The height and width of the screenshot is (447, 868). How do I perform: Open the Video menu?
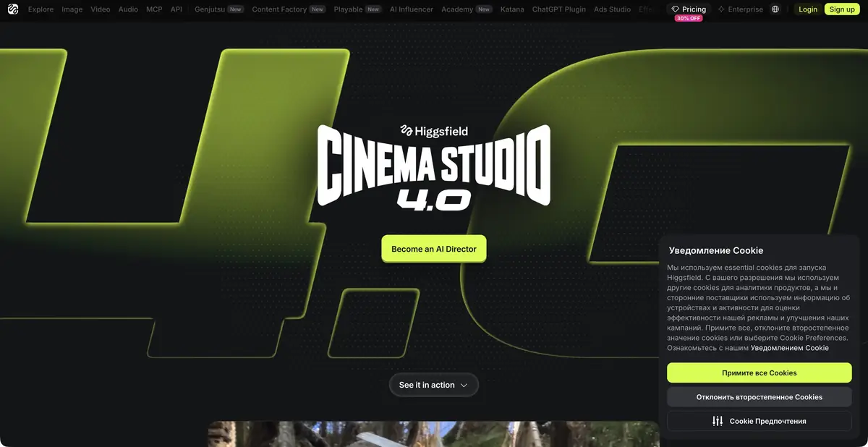coord(101,9)
